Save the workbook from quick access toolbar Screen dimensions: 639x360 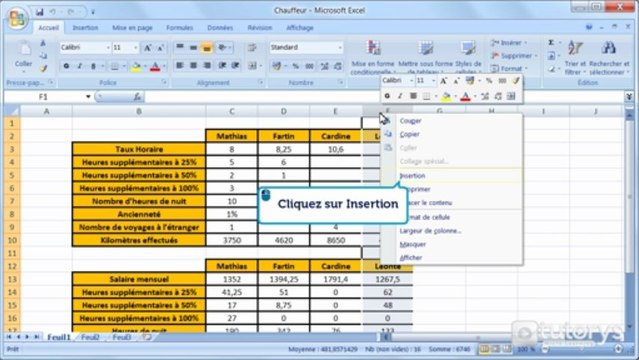tap(40, 12)
